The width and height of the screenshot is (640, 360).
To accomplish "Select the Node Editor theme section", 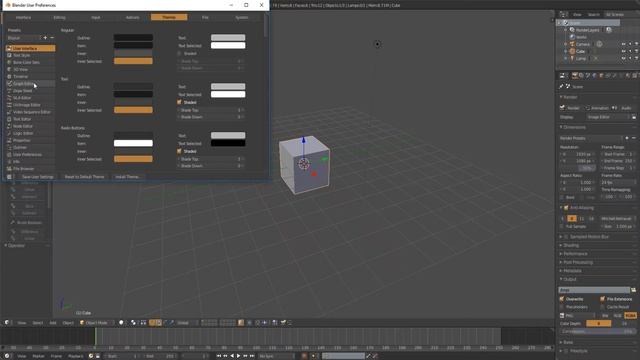I will coord(30,126).
